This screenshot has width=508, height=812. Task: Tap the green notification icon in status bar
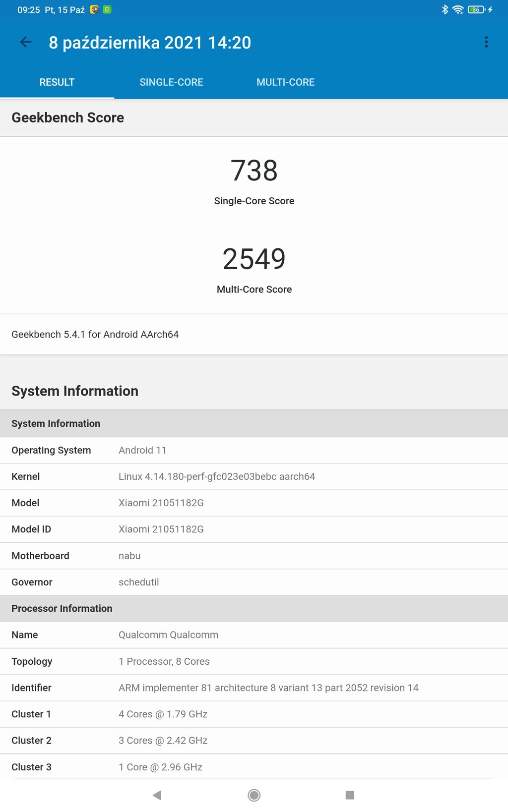[x=107, y=9]
